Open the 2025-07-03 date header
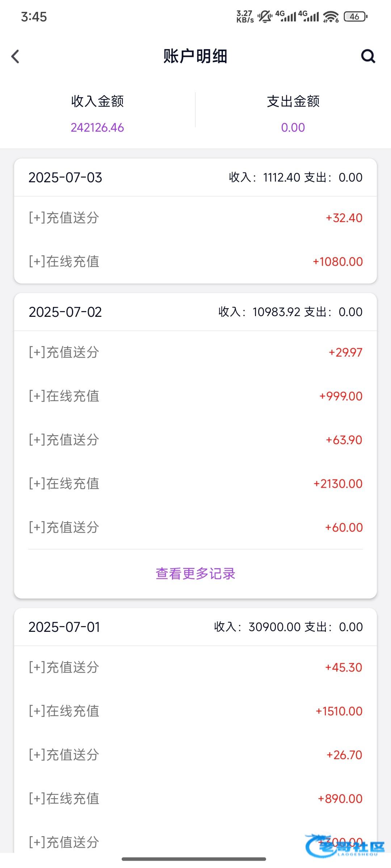Viewport: 391px width, 868px height. pos(65,178)
